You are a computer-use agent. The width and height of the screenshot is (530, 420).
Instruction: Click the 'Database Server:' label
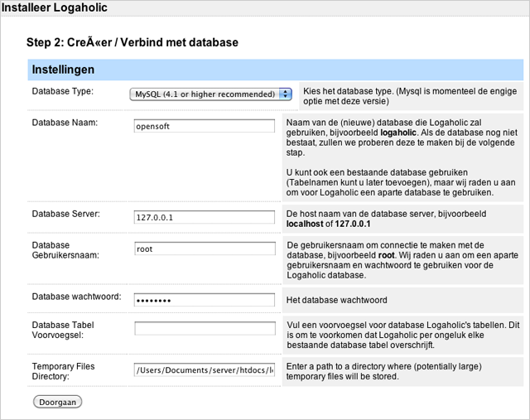(x=66, y=214)
